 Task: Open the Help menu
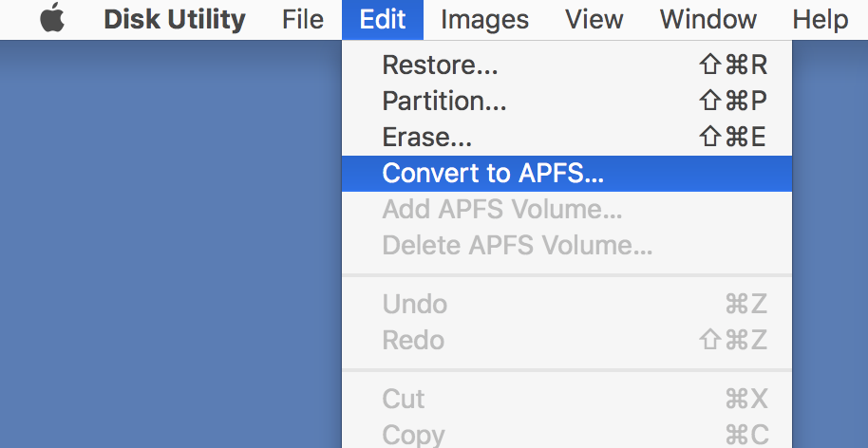[x=821, y=20]
